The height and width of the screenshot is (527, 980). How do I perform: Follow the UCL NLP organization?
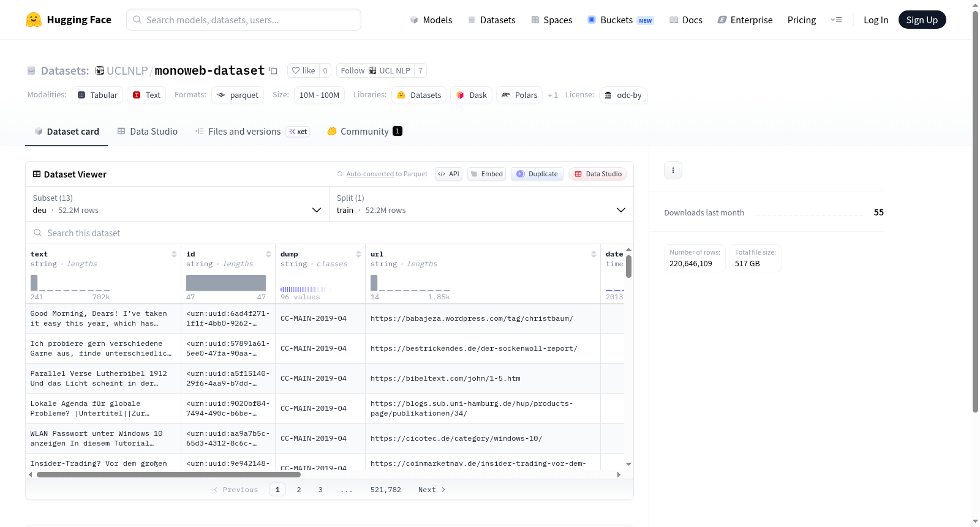375,71
